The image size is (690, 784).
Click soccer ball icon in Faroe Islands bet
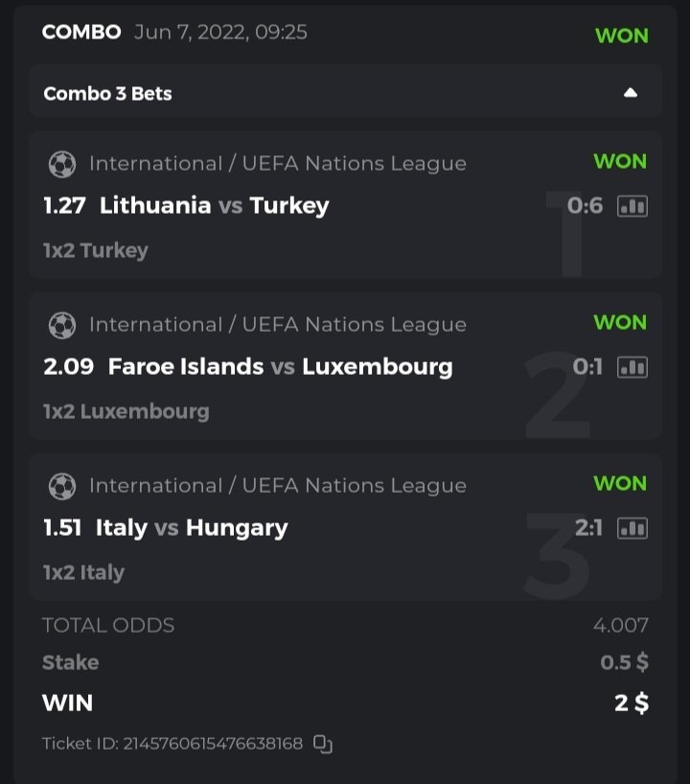[x=62, y=325]
